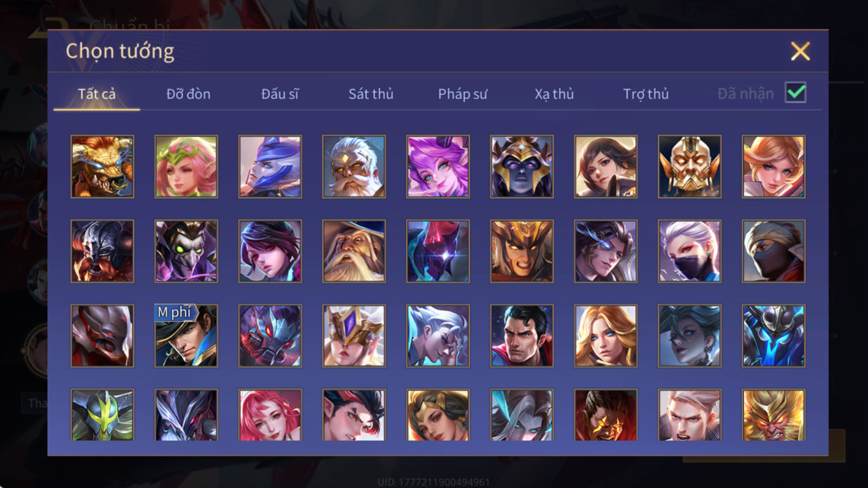Select the white-bearded wizard with hat
The height and width of the screenshot is (488, 868).
pyautogui.click(x=354, y=251)
